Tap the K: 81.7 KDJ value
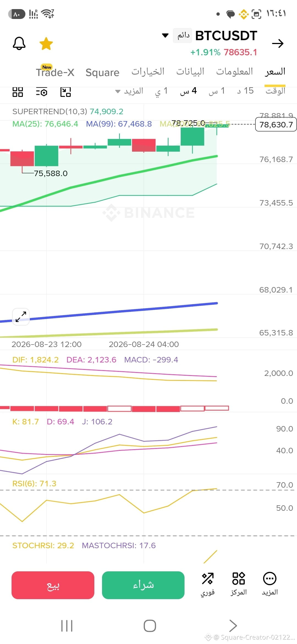 [x=26, y=422]
